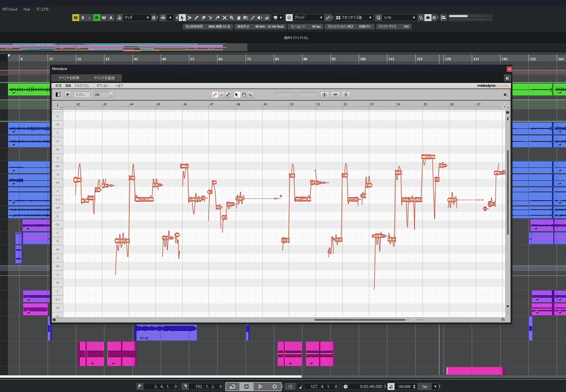Select the Cubase scissors split tool
The image size is (566, 392).
point(210,18)
